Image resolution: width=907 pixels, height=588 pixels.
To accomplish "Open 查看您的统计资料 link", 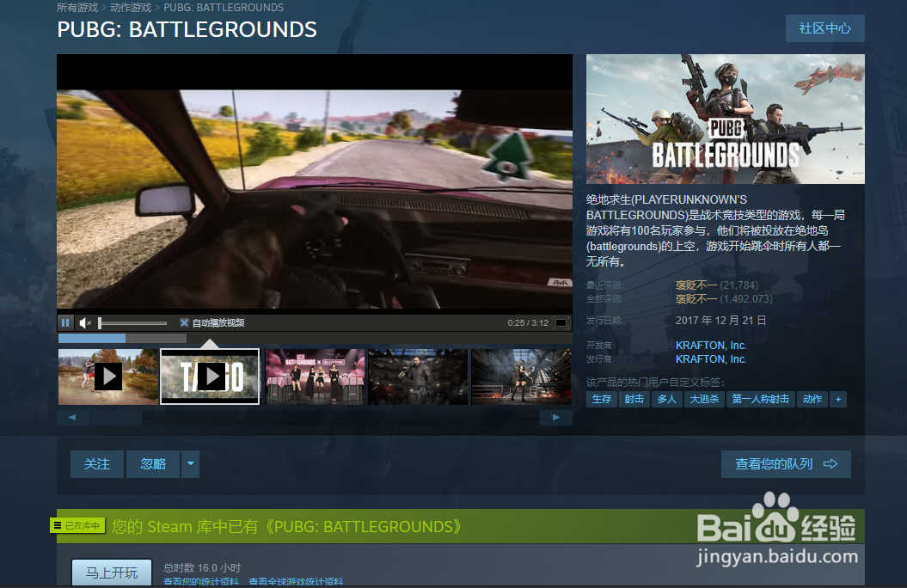I will 200,582.
